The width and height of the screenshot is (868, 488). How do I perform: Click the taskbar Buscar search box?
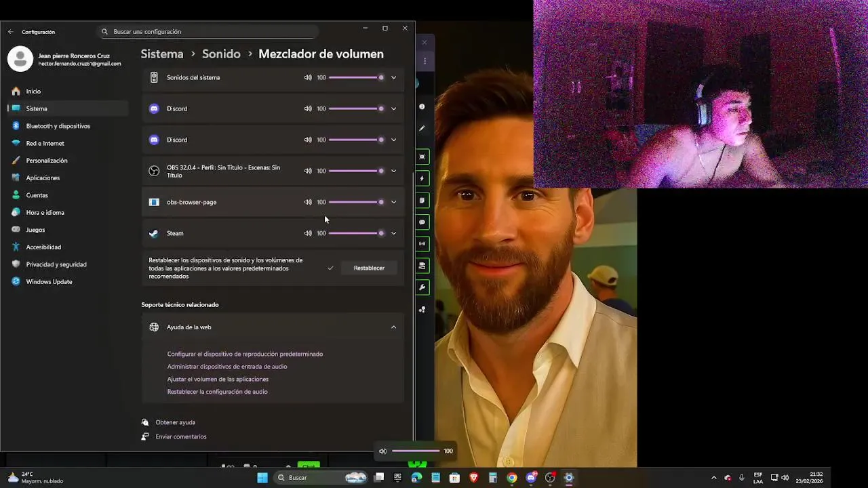click(321, 478)
